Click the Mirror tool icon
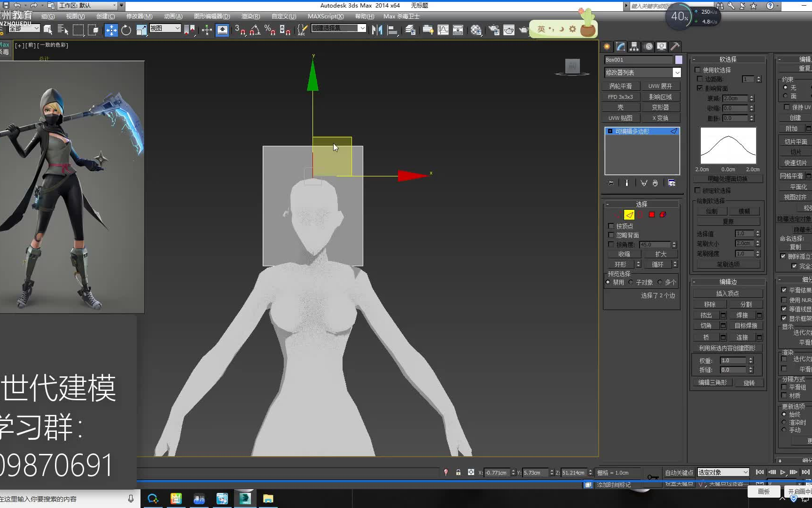Viewport: 812px width, 508px height. tap(377, 30)
